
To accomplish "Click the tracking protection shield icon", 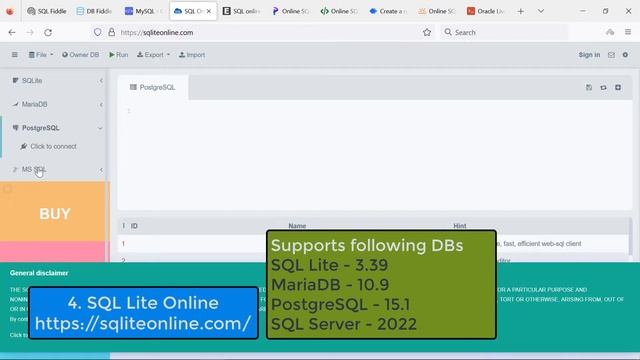I will point(98,32).
